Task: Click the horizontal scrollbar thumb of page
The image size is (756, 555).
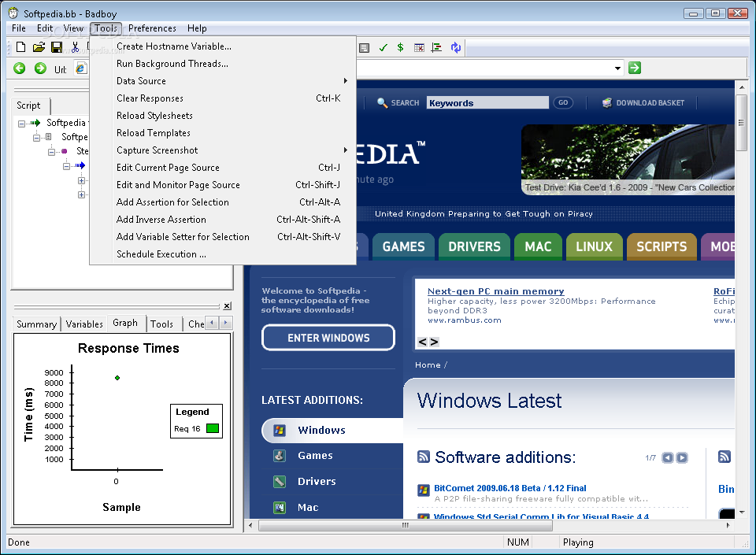Action: coord(406,525)
